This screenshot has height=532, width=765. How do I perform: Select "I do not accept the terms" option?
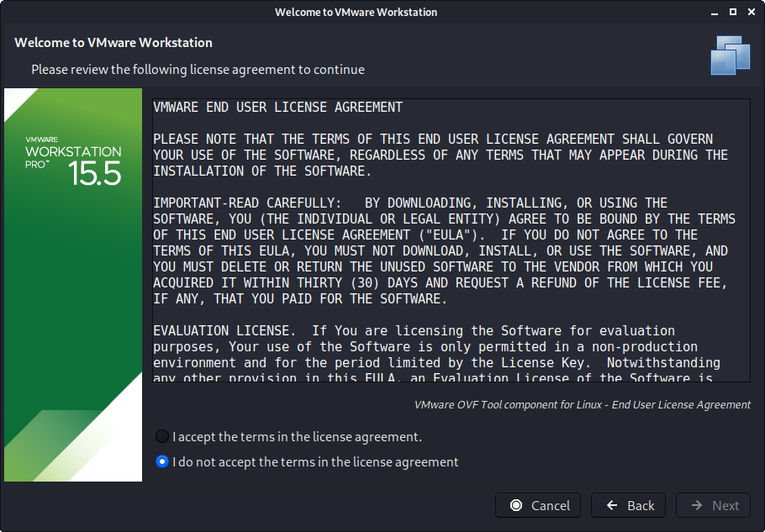(x=162, y=461)
